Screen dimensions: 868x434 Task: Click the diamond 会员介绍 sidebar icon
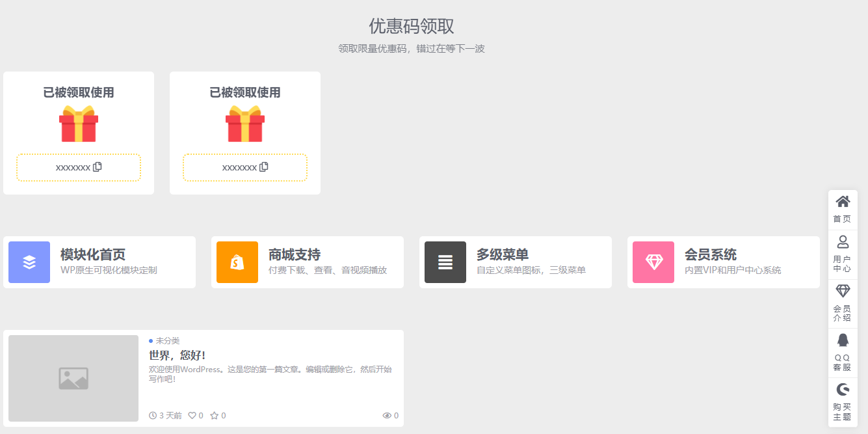point(843,291)
